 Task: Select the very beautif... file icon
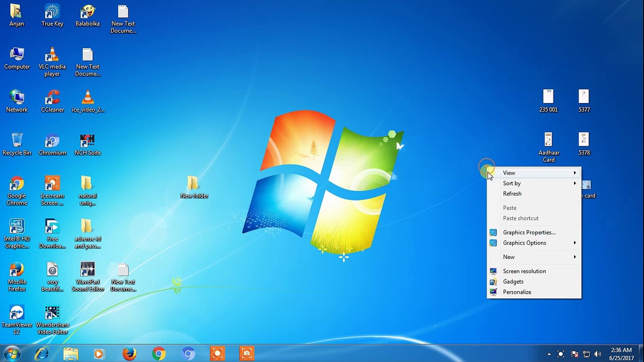[x=52, y=277]
